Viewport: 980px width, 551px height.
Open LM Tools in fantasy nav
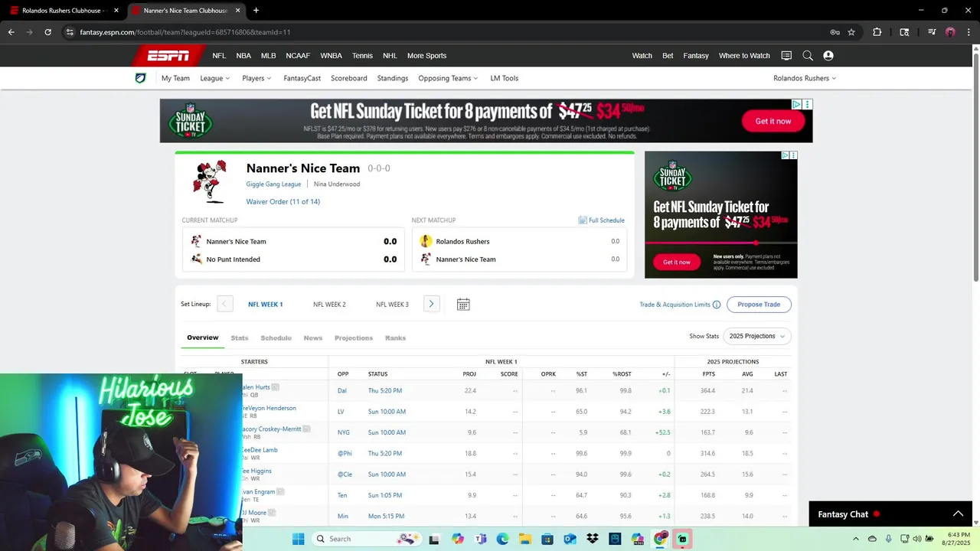[x=505, y=78]
